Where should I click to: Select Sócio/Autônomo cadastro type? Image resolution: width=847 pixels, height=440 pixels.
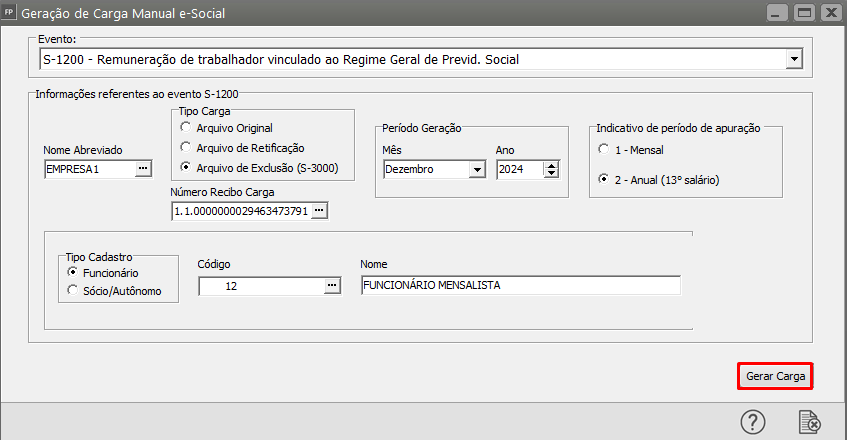[x=72, y=290]
